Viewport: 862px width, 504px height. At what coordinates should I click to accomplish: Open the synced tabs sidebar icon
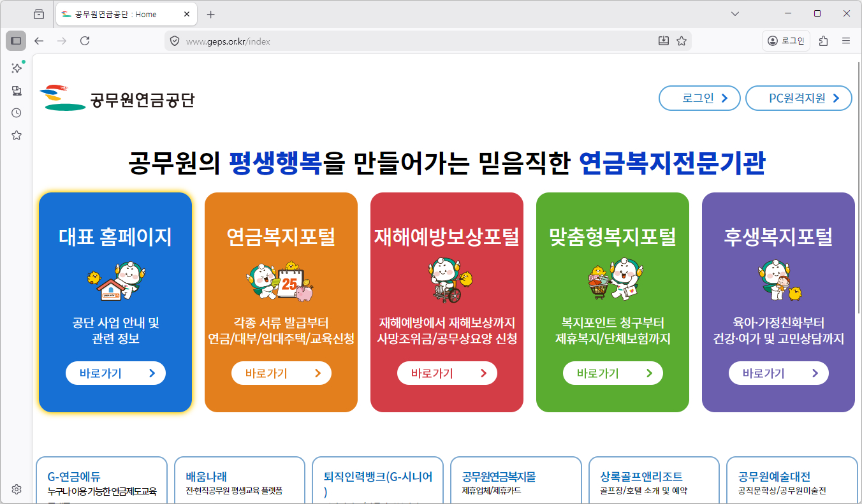click(x=17, y=90)
